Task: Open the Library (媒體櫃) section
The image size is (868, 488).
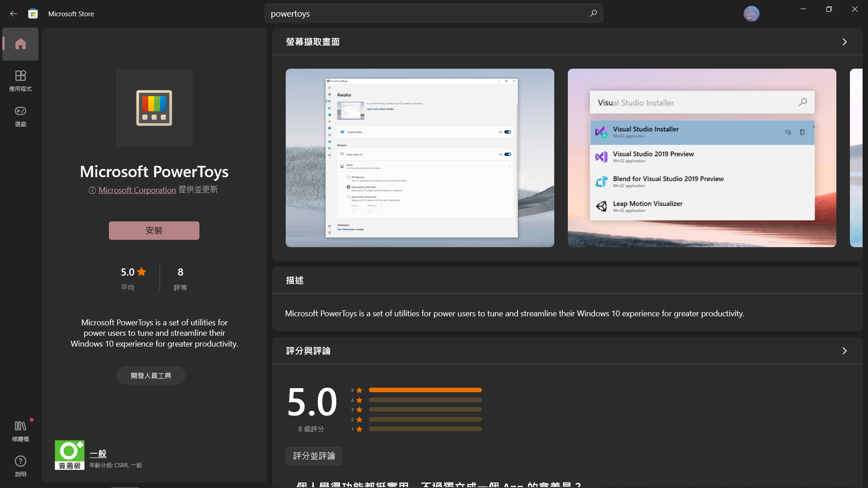Action: pos(20,431)
